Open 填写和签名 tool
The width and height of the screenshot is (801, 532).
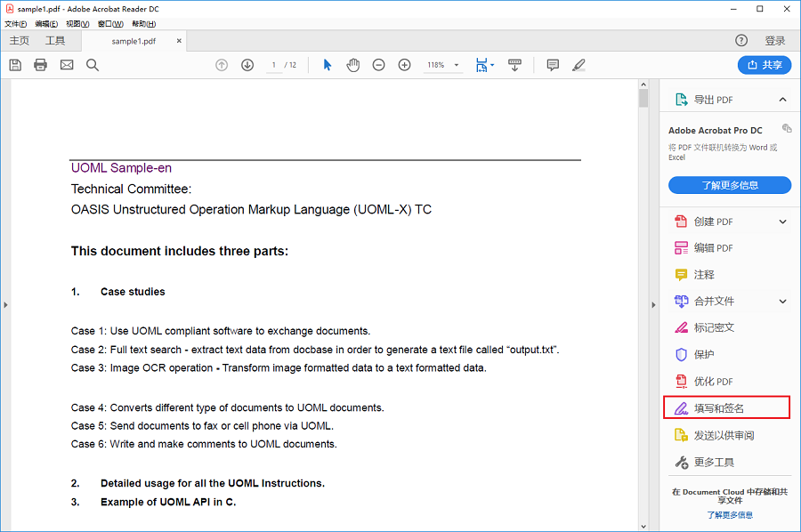(x=726, y=408)
